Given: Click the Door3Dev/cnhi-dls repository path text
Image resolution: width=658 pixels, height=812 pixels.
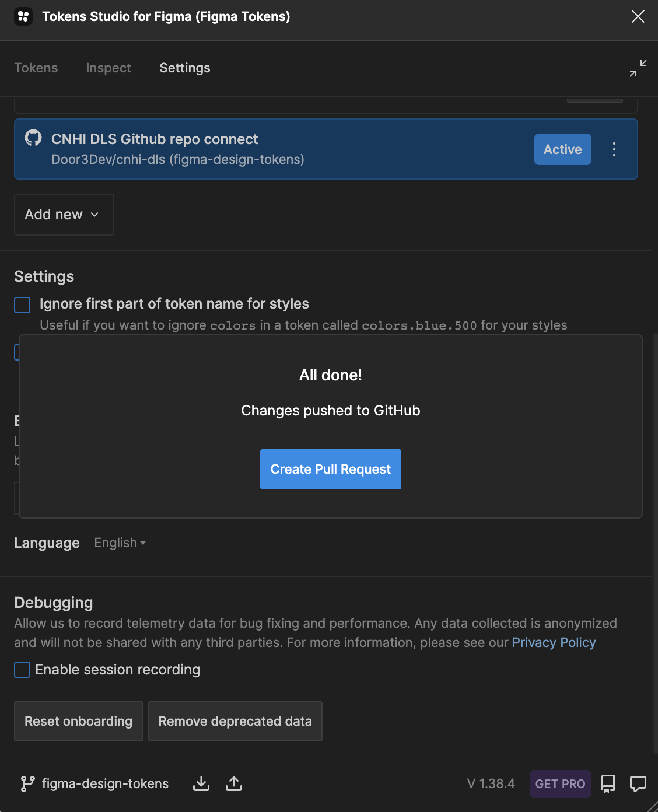Looking at the screenshot, I should [x=178, y=159].
